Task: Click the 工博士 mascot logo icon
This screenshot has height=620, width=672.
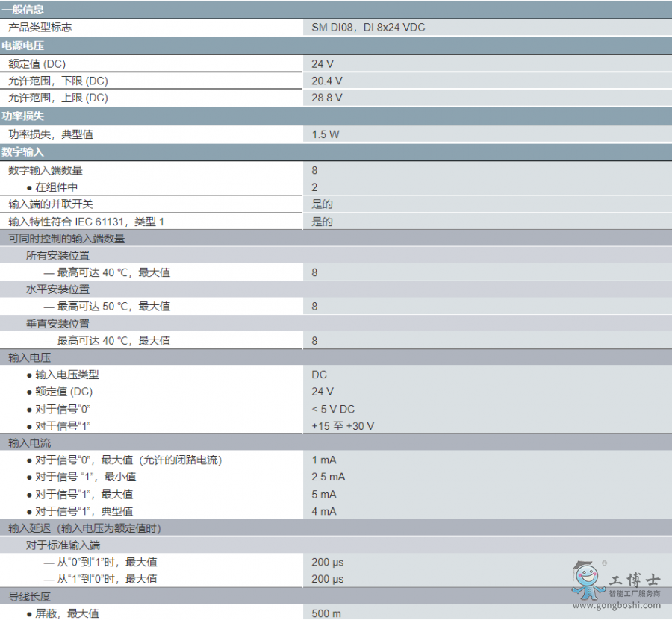Action: [x=588, y=579]
